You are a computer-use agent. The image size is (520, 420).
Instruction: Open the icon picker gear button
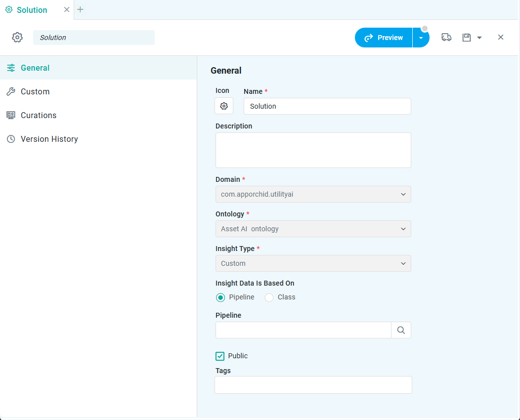pyautogui.click(x=224, y=106)
